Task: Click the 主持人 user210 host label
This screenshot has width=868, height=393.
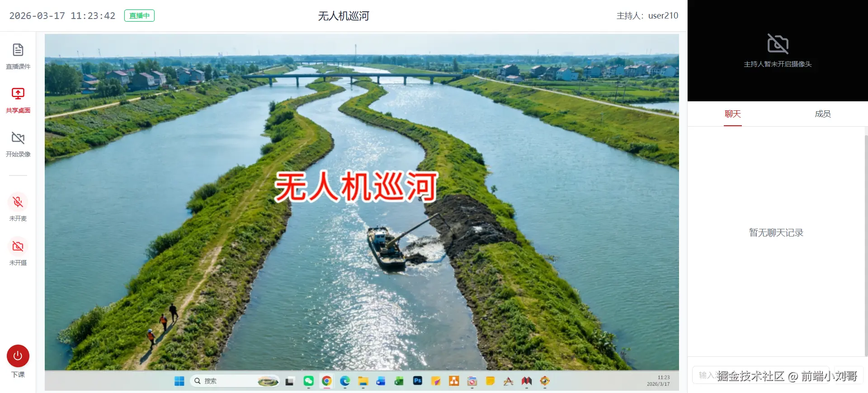Action: (647, 16)
